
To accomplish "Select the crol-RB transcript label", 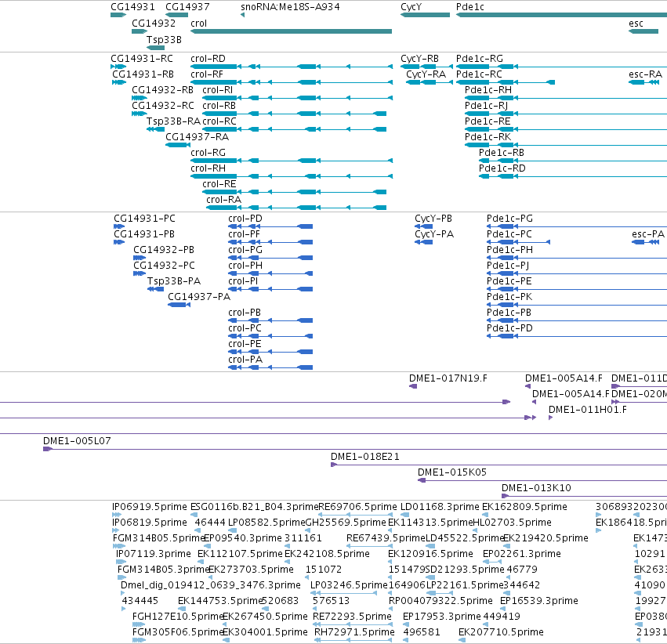I will (x=219, y=106).
